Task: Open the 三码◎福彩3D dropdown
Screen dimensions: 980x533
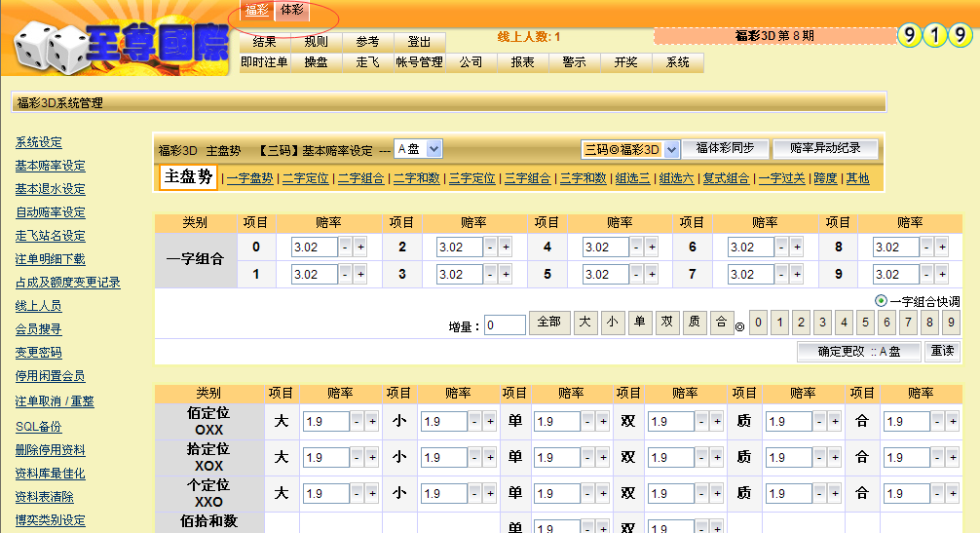Action: tap(630, 150)
